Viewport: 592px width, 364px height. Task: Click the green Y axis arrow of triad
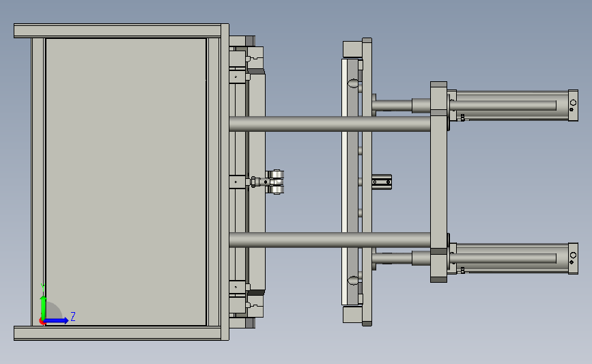(x=44, y=308)
